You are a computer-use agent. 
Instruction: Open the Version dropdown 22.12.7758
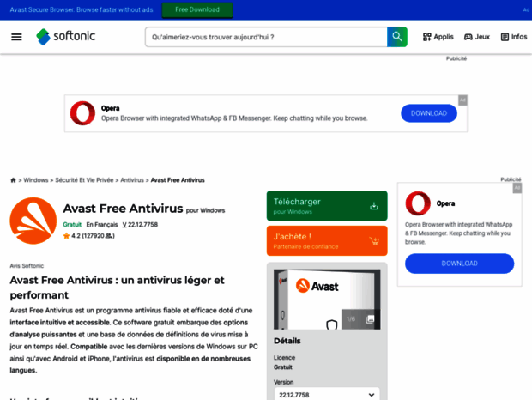pyautogui.click(x=327, y=395)
